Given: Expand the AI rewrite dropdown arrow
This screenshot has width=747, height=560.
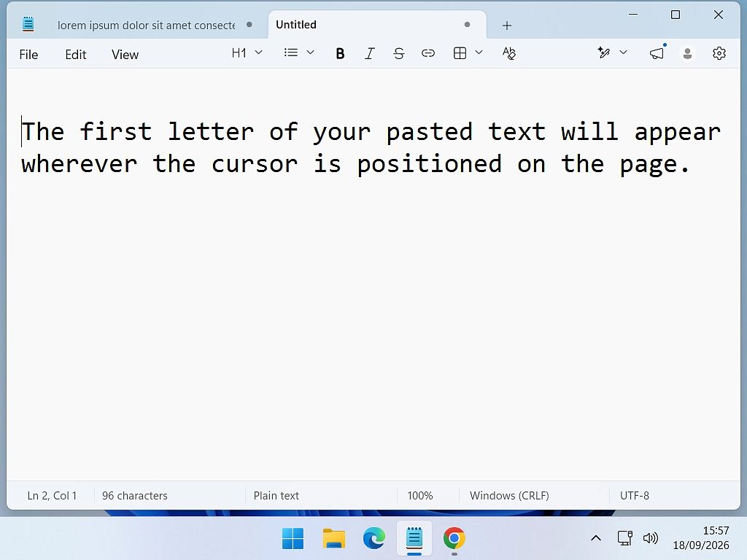Looking at the screenshot, I should click(623, 52).
